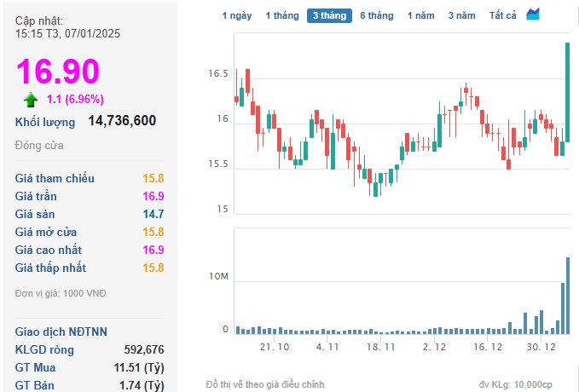This screenshot has width=579, height=392.
Task: Select the '6 tháng' time range tab
Action: [x=377, y=15]
